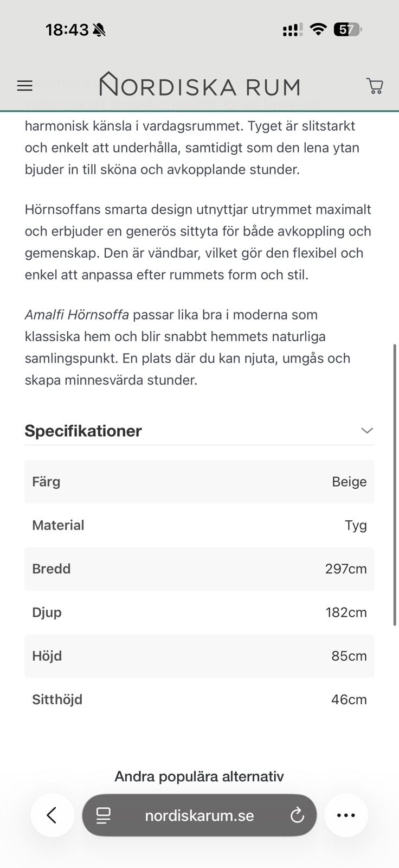Tap the silent mode bell icon
The width and height of the screenshot is (399, 868).
pos(99,30)
